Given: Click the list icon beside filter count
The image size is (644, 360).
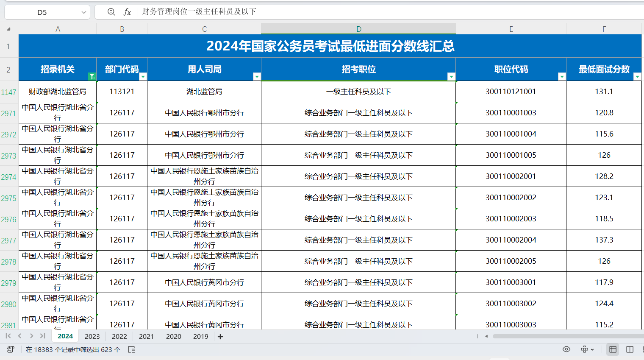Looking at the screenshot, I should pos(131,349).
